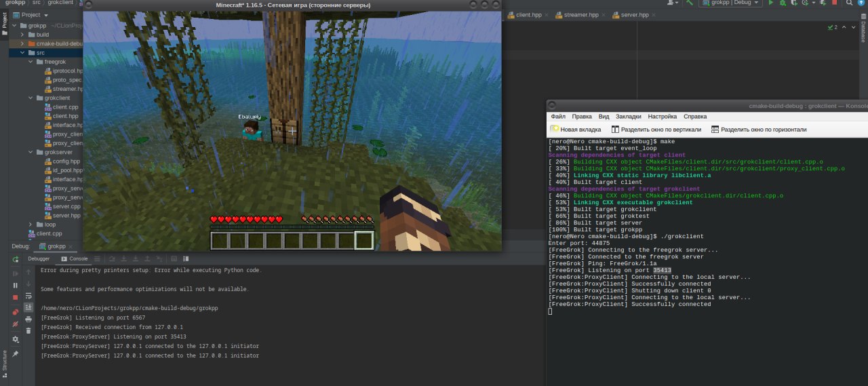Toggle scroll to end of console

pyautogui.click(x=28, y=307)
